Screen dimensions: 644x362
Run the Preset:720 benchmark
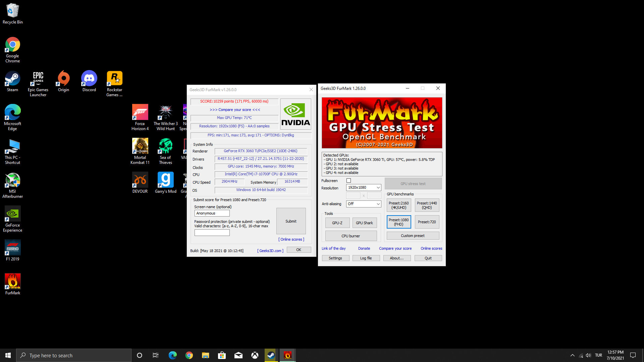[427, 222]
